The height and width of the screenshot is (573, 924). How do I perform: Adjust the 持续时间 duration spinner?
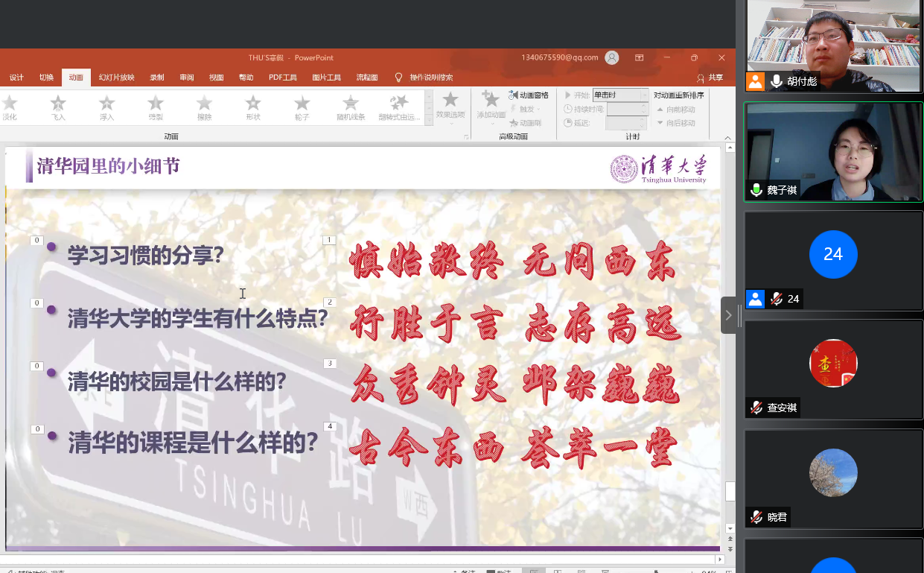pyautogui.click(x=645, y=109)
